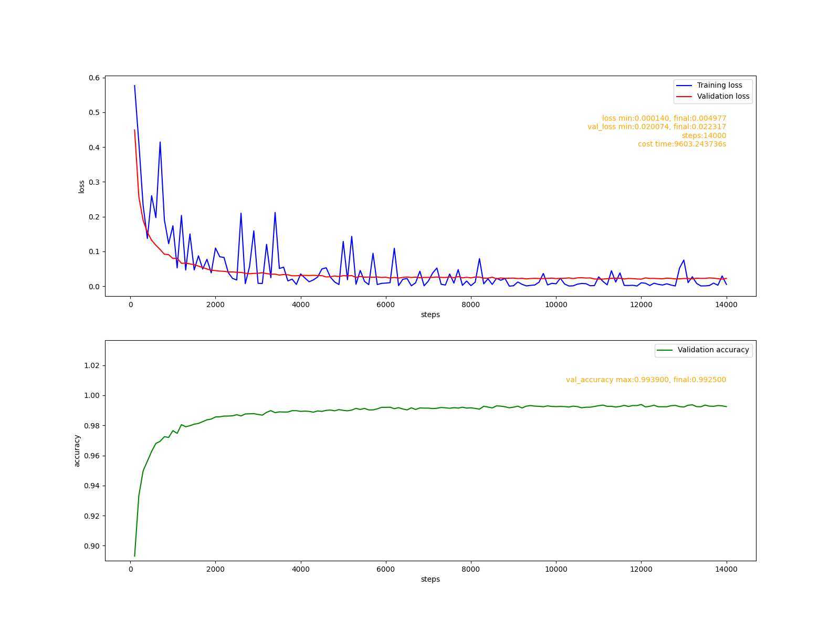The width and height of the screenshot is (840, 630).
Task: Click the 'cost time:9603.243736s' annotation
Action: click(x=682, y=144)
